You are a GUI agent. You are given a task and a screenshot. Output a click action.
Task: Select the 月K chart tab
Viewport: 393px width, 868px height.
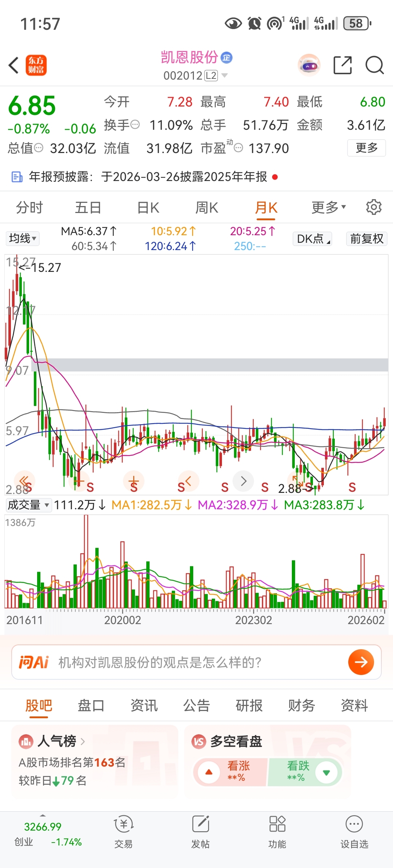[266, 208]
